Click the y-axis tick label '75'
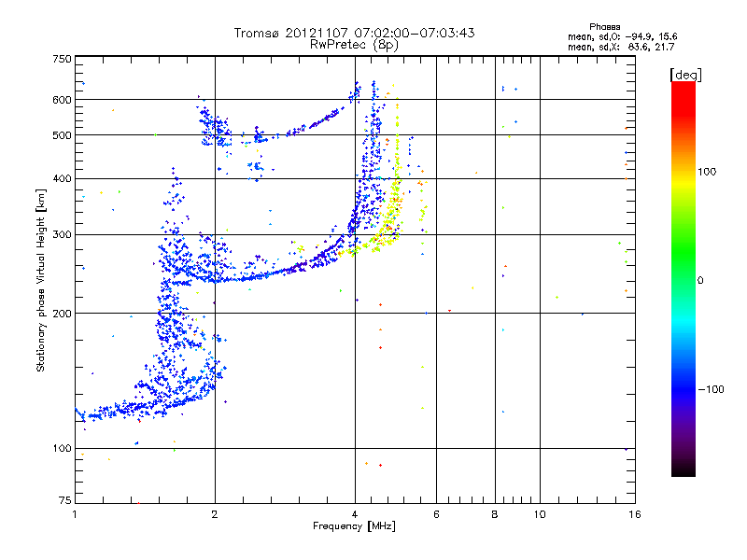This screenshot has width=747, height=560. point(65,500)
